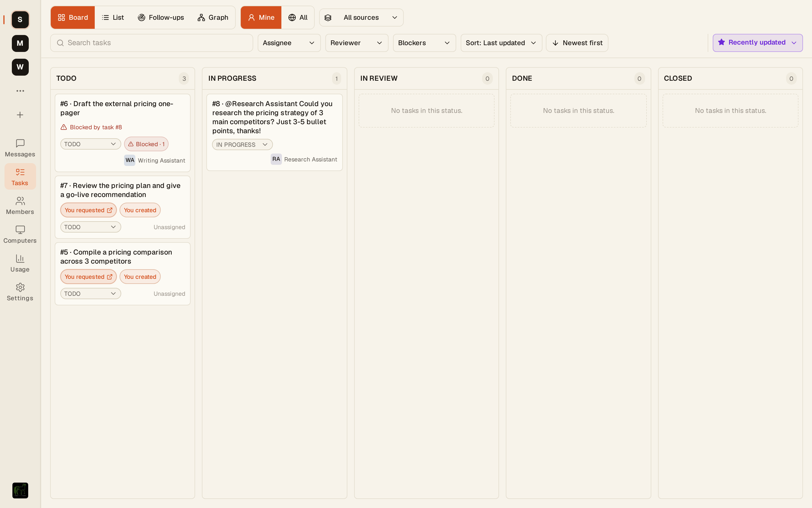Click You requested badge on task #7
The height and width of the screenshot is (508, 812).
[89, 210]
